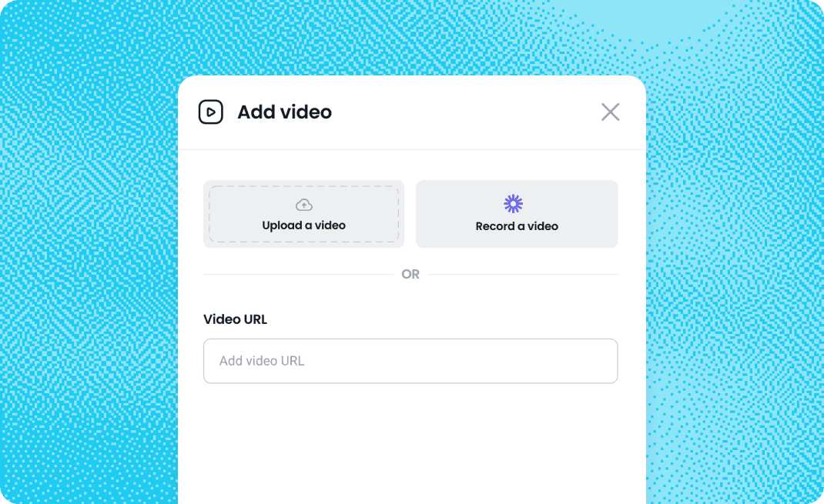Click the dashed border of the upload drop zone

pos(303,186)
